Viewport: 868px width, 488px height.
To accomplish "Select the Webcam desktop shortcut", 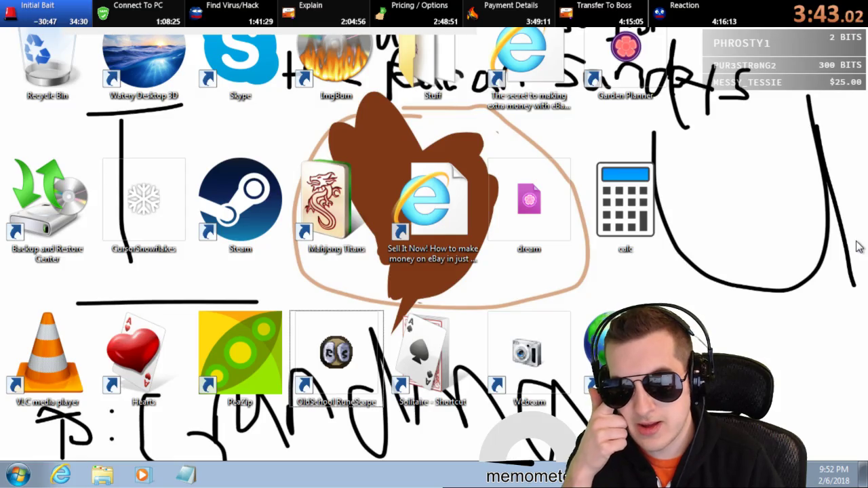I will (529, 359).
